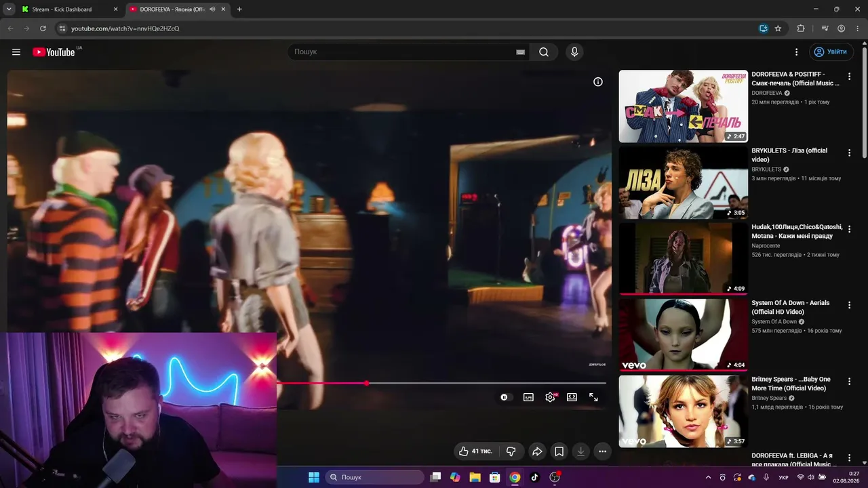Viewport: 868px width, 488px height.
Task: Show hidden system tray icons
Action: [x=708, y=477]
